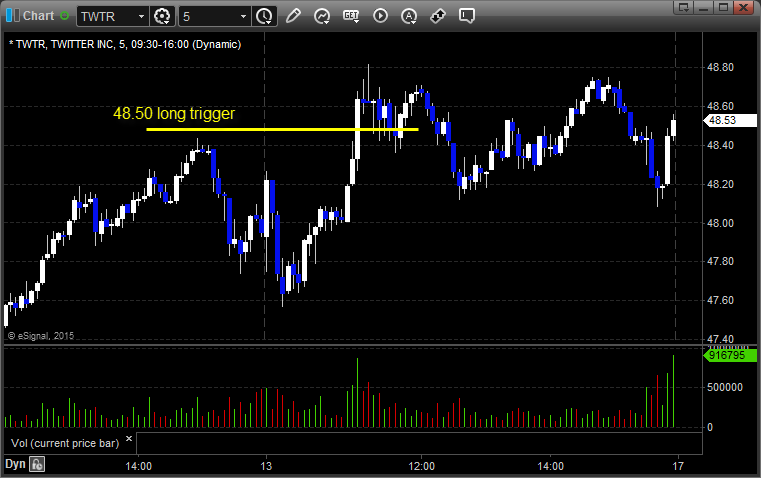This screenshot has height=478, width=761.
Task: Click the 916795 volume value marker
Action: point(729,355)
